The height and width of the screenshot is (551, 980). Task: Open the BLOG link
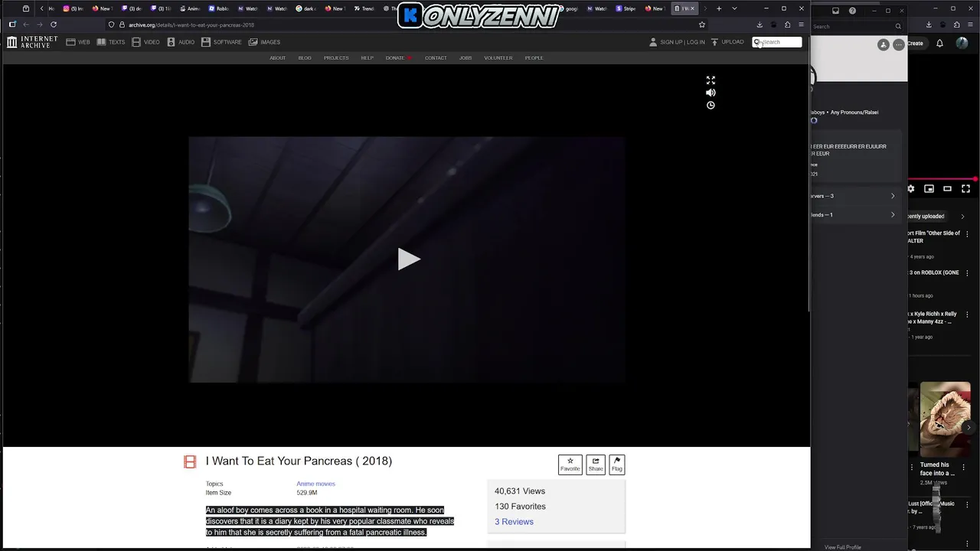305,58
